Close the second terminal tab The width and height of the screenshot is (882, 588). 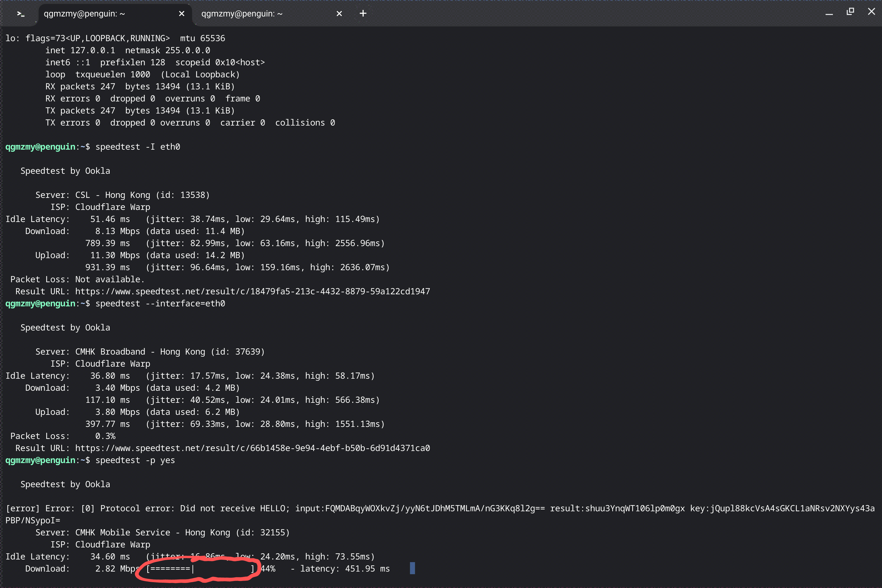pos(339,14)
